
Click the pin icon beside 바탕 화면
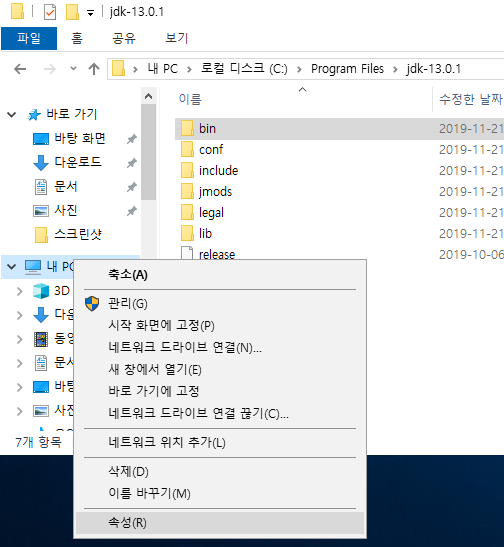131,139
